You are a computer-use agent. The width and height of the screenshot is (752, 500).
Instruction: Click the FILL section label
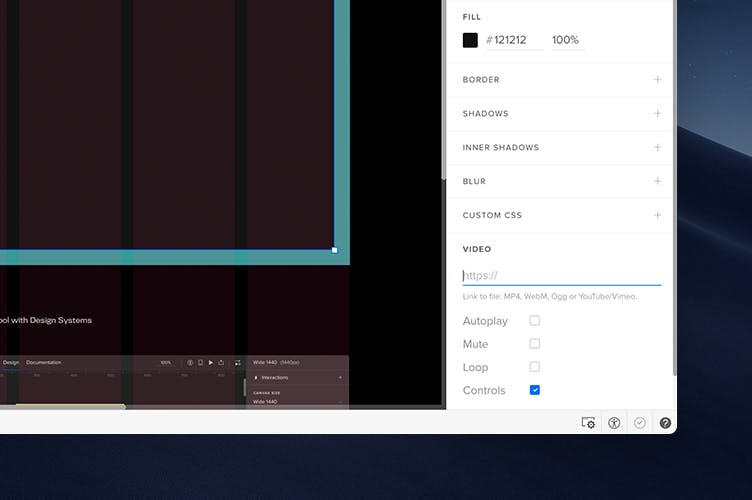[471, 17]
